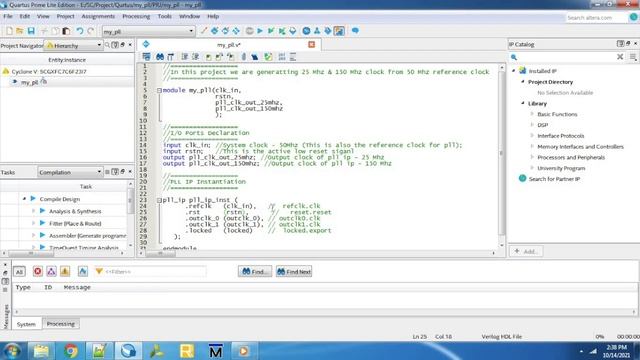The height and width of the screenshot is (360, 640).
Task: Expand Memory Interfaces and Controllers group
Action: (x=532, y=146)
